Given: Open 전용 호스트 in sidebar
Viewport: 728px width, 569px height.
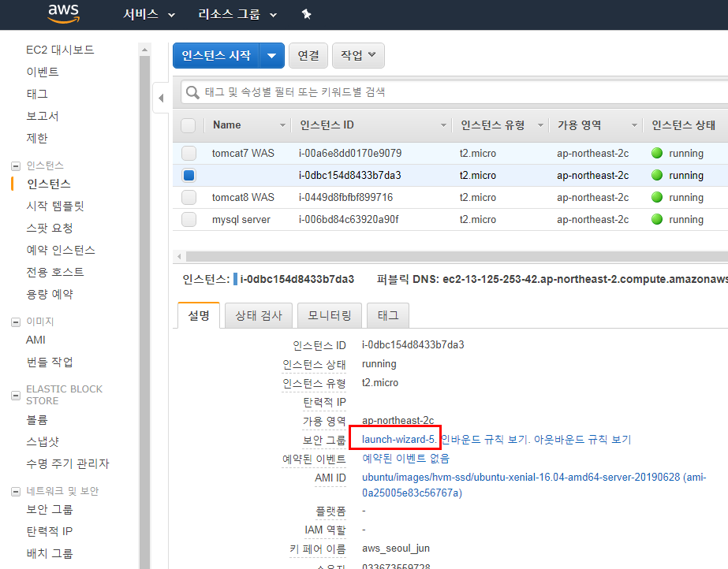Looking at the screenshot, I should pos(54,272).
